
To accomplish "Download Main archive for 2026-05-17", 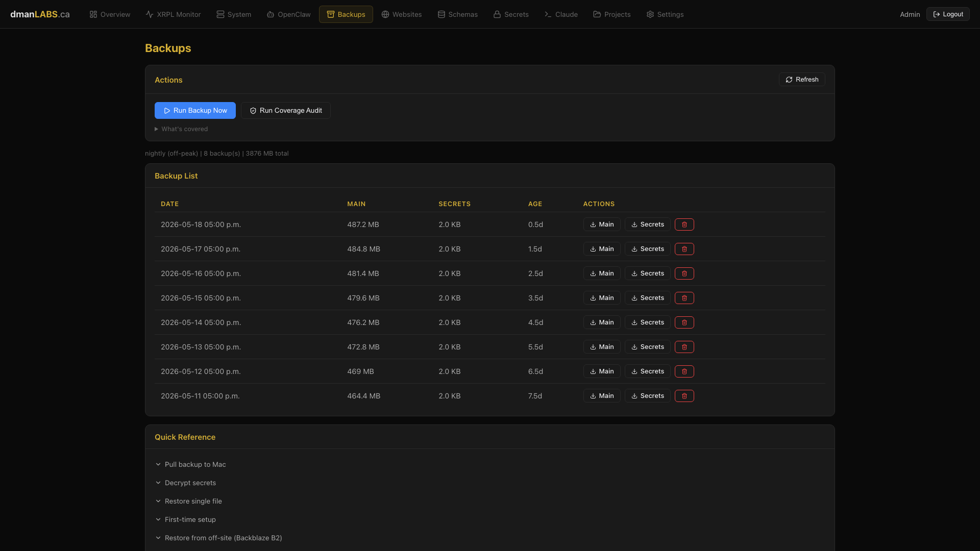I will (x=602, y=249).
